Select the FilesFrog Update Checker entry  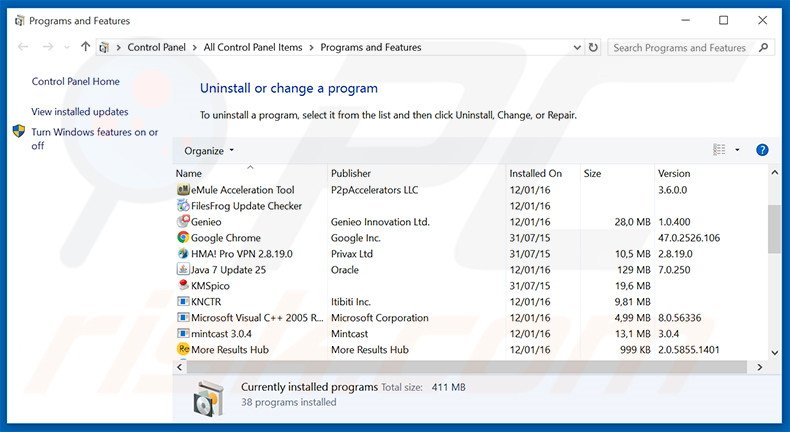[x=246, y=206]
